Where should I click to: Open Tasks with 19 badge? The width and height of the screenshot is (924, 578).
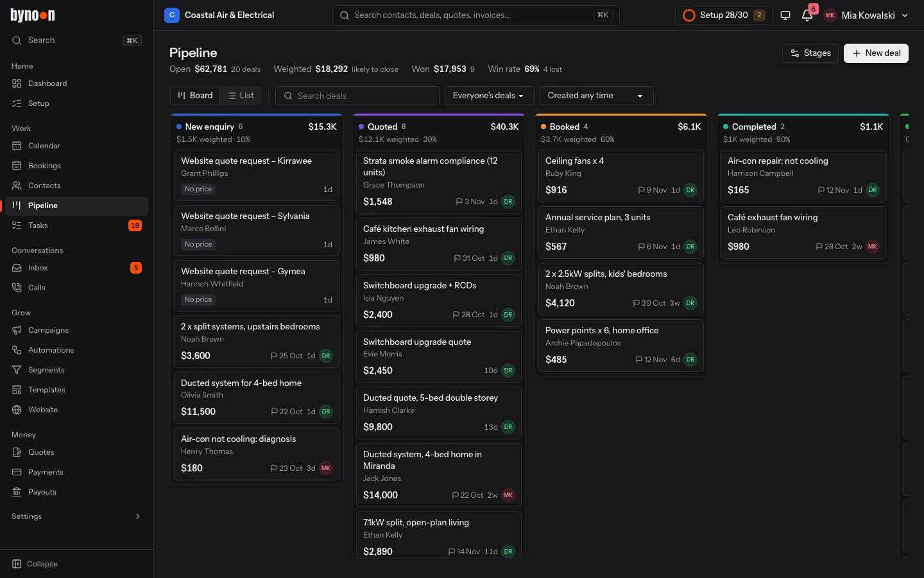[77, 225]
